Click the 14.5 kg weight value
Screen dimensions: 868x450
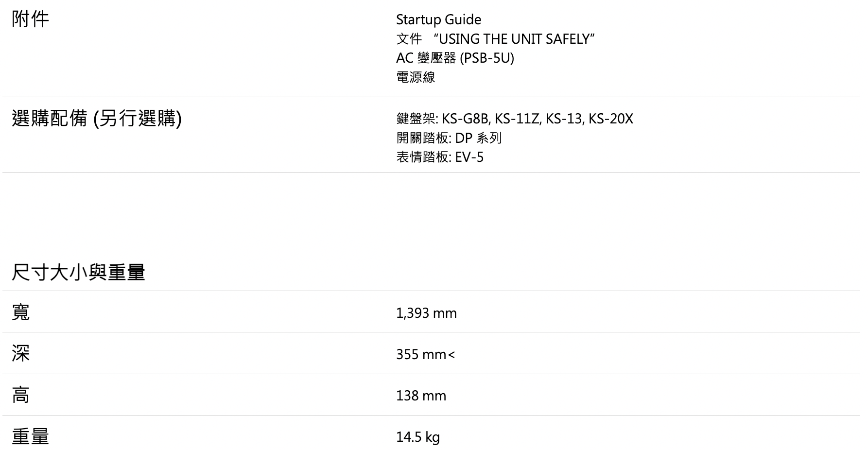pos(418,437)
